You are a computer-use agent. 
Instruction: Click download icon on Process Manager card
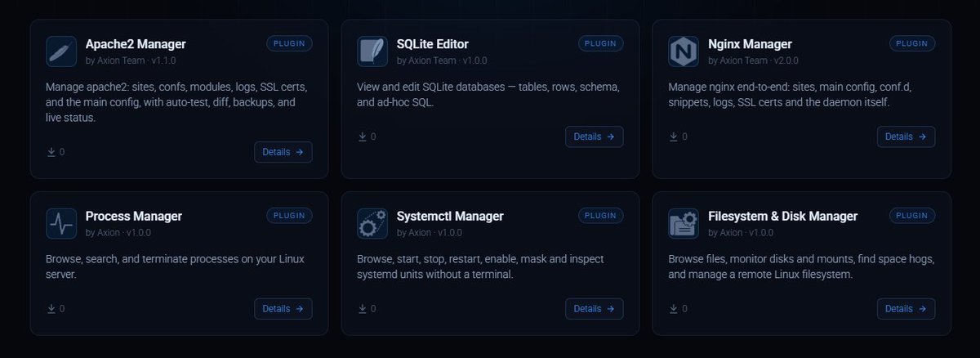51,309
